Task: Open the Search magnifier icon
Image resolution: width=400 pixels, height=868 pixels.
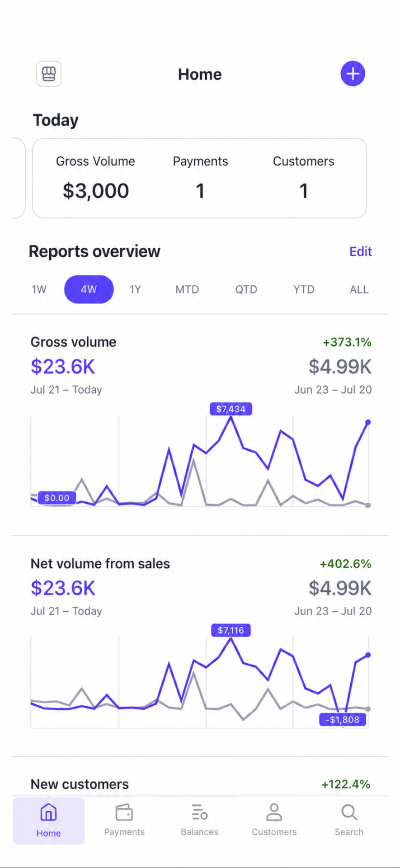Action: (x=349, y=812)
